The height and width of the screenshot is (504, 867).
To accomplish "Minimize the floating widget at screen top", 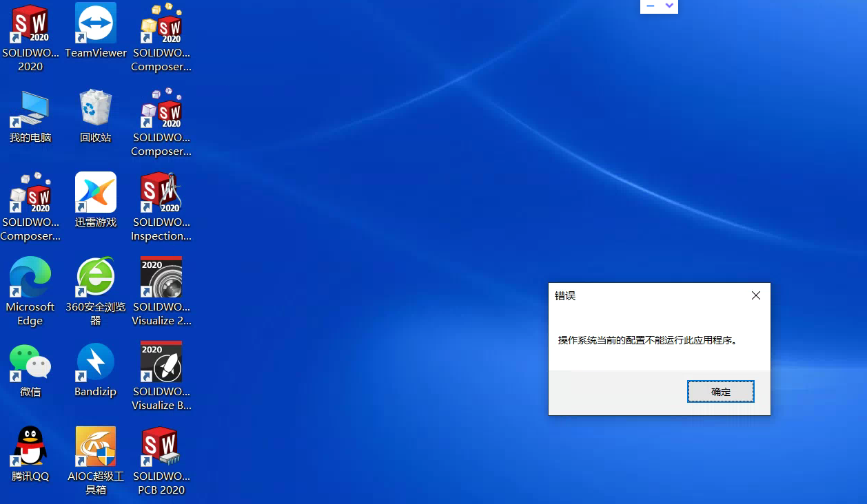I will 650,6.
